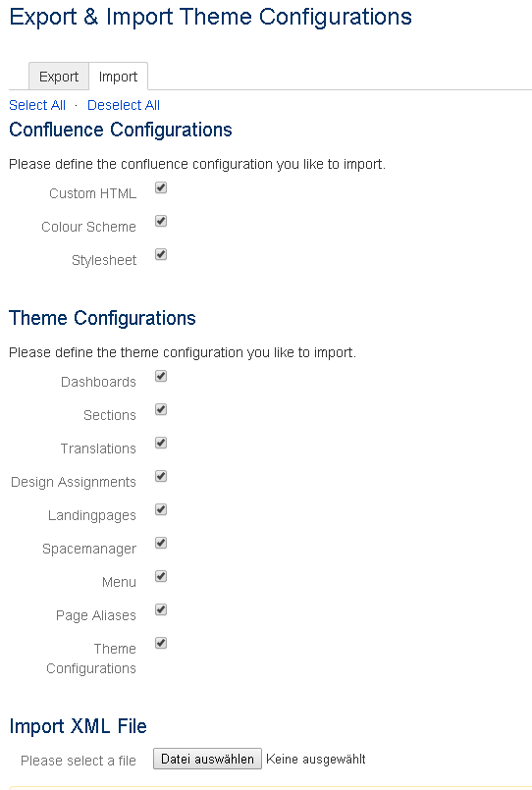532x790 pixels.
Task: Disable the Stylesheet checkbox
Action: (161, 254)
